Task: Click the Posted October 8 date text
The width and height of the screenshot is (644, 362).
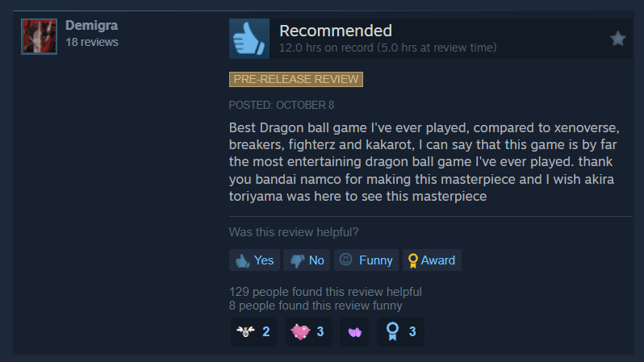Action: [x=282, y=105]
